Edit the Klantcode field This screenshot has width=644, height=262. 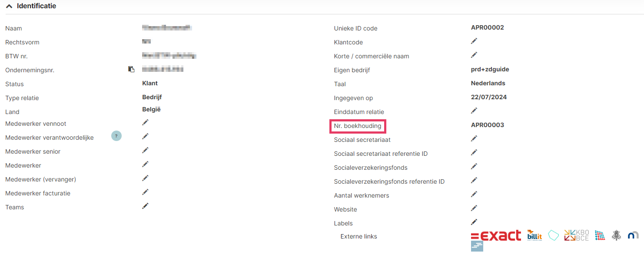(474, 41)
